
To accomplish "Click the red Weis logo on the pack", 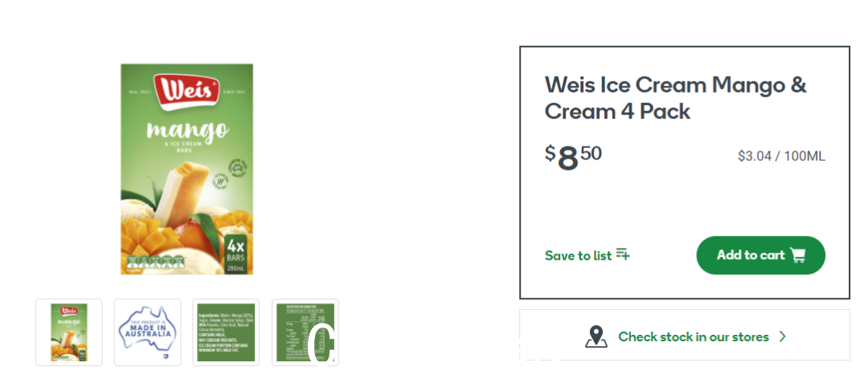I will [x=187, y=91].
